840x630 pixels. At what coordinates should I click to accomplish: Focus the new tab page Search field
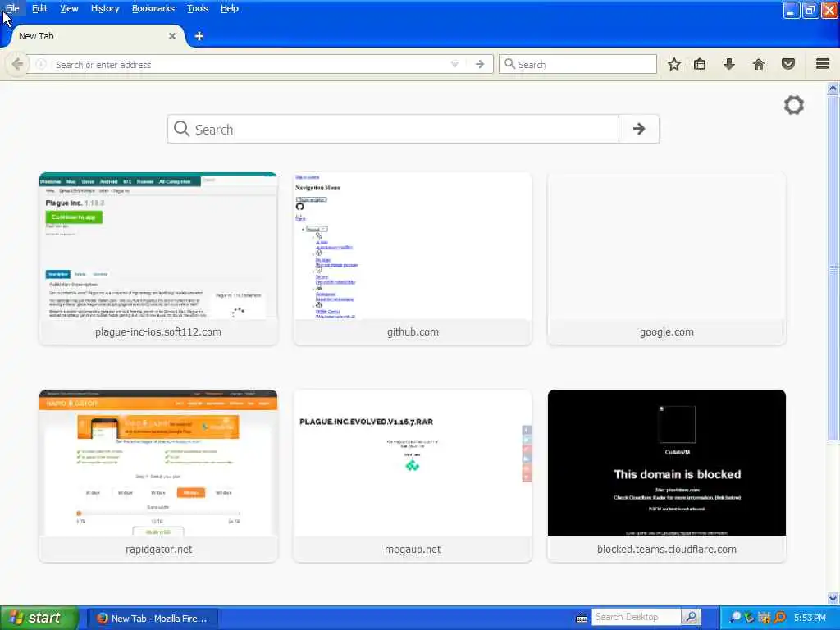tap(393, 129)
